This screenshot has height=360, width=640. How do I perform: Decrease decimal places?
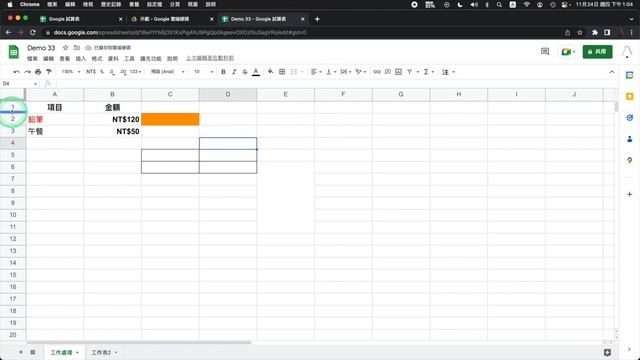click(x=112, y=72)
